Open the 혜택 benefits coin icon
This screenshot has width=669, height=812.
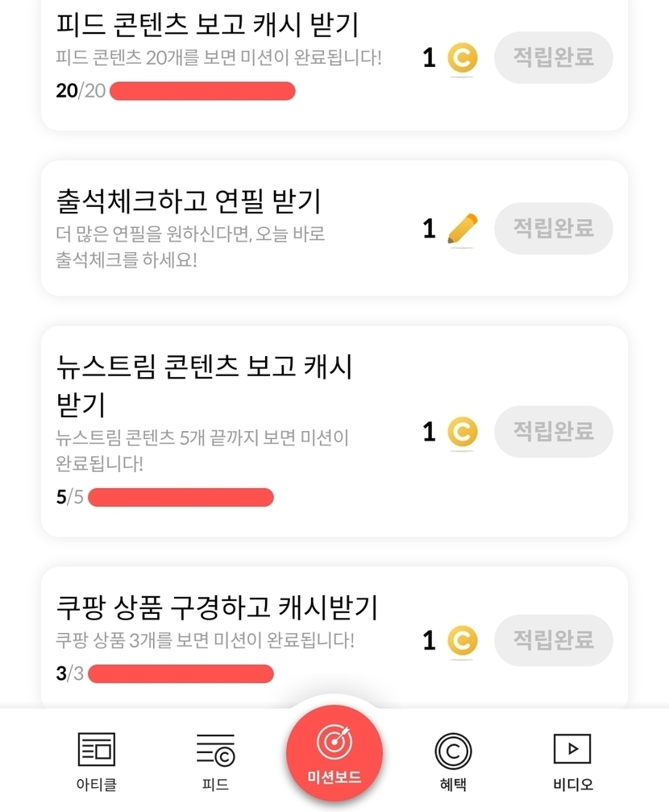point(453,751)
